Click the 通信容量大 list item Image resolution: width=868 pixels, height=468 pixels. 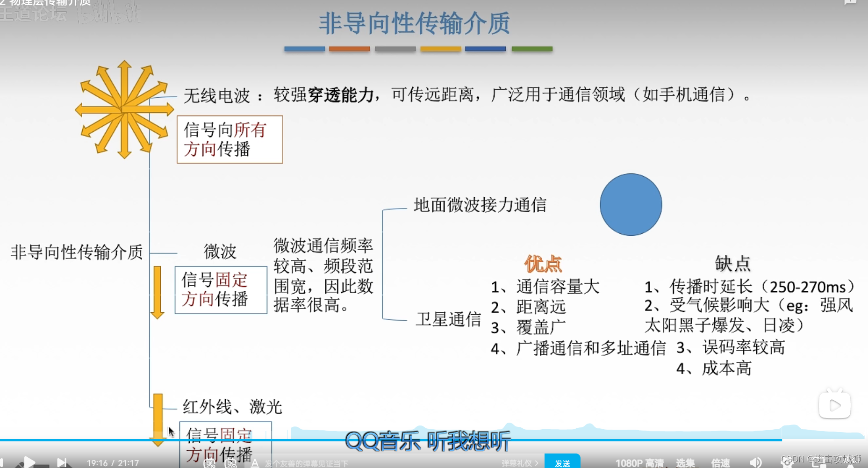[x=545, y=287]
